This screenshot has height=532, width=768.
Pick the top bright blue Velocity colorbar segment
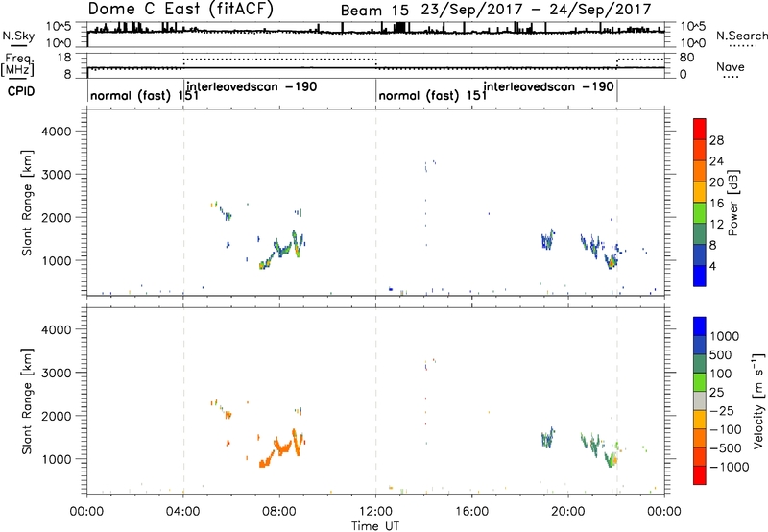[700, 326]
